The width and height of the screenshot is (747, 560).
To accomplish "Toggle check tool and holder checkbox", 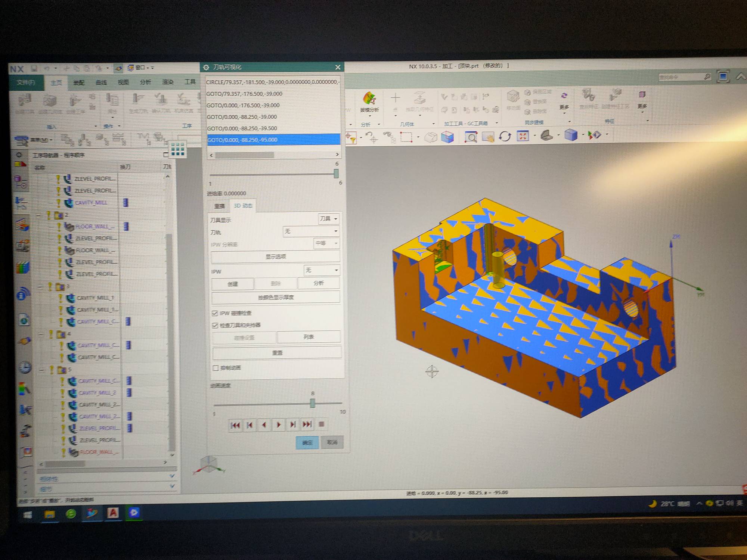I will 215,325.
